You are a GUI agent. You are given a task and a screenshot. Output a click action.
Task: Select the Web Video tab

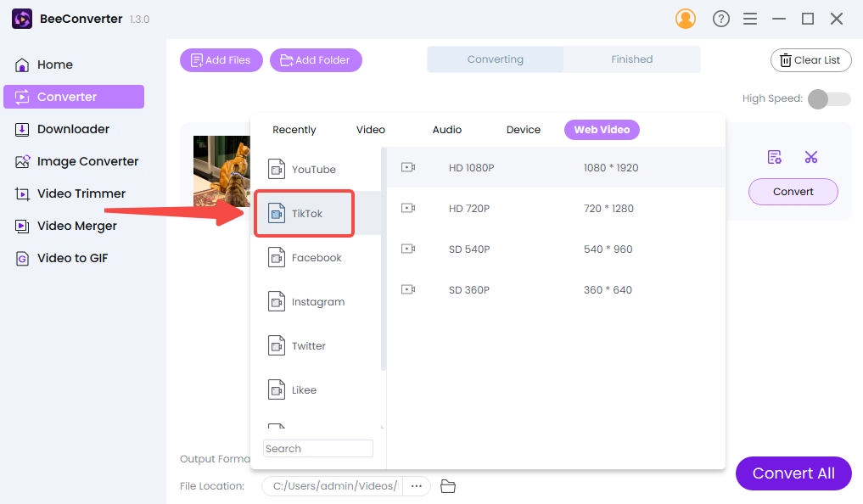[602, 130]
